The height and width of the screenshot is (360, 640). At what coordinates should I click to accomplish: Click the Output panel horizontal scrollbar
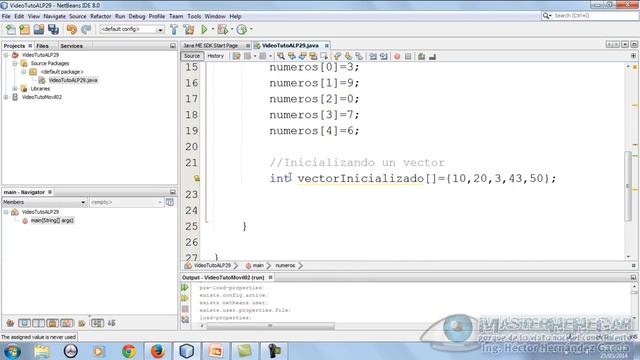pos(270,326)
